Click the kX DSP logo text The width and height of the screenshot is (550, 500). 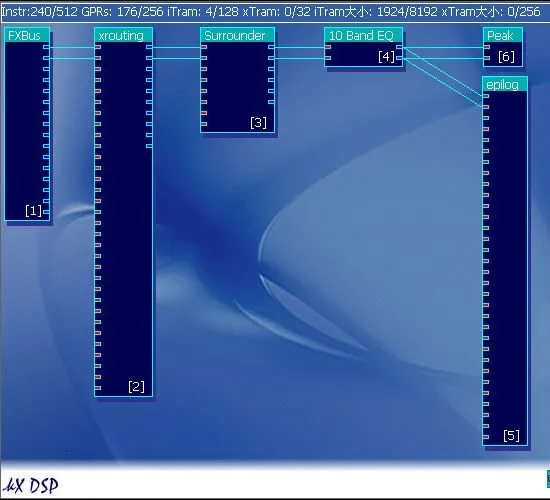(31, 486)
